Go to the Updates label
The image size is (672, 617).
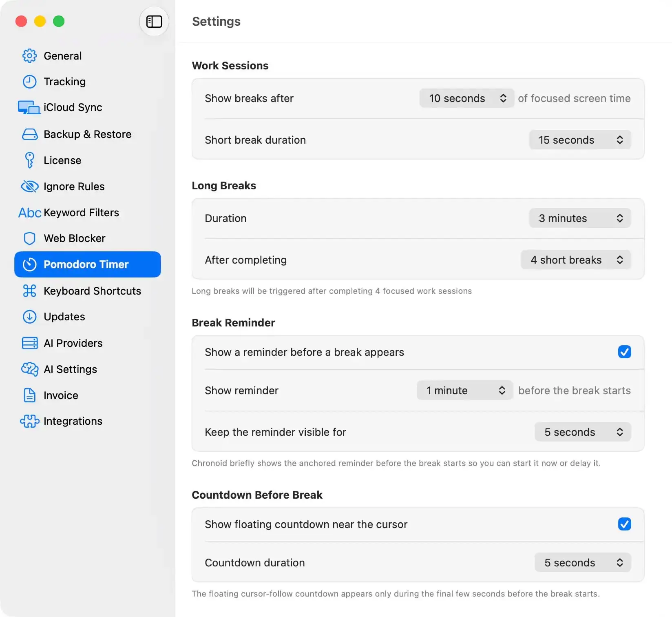[64, 317]
